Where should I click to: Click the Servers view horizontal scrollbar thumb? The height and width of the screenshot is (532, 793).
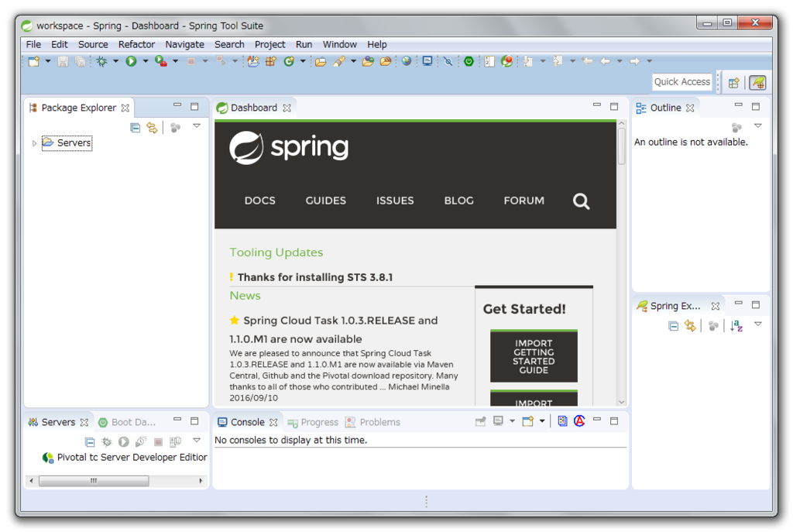tap(94, 480)
